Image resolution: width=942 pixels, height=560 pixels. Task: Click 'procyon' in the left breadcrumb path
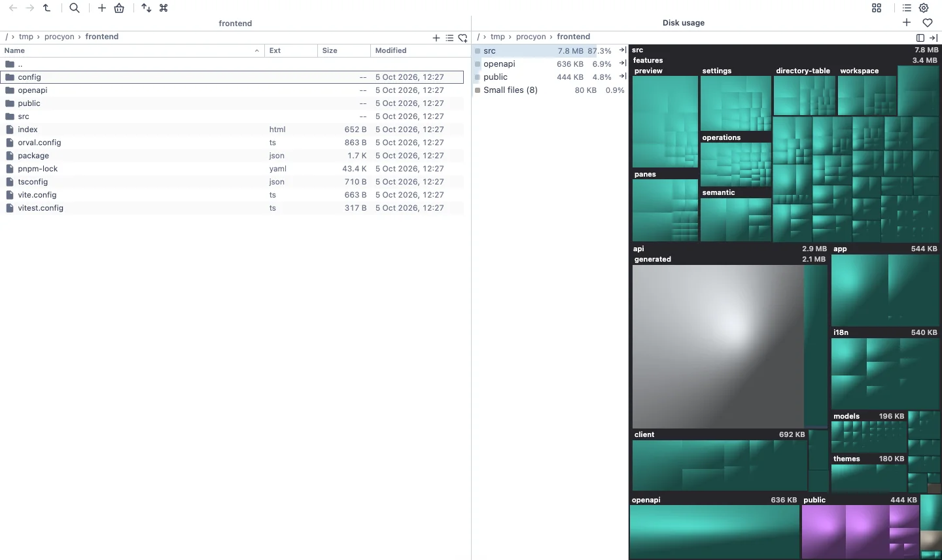(x=60, y=37)
